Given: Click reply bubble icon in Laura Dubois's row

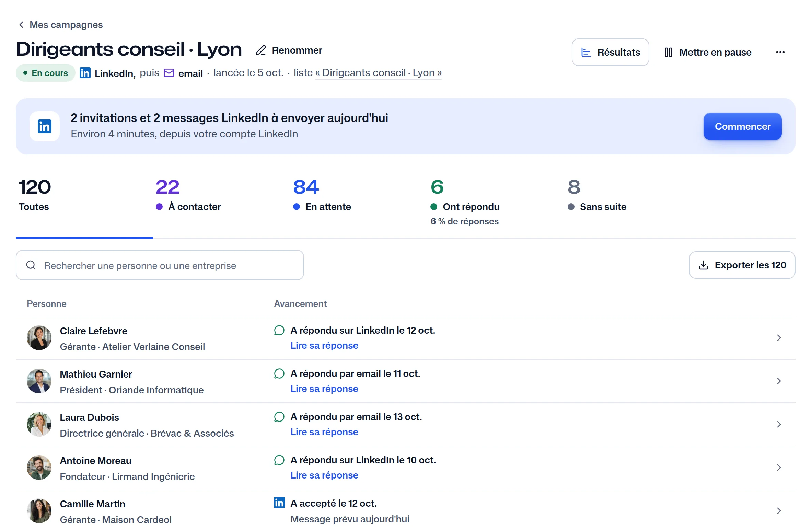Looking at the screenshot, I should 279,417.
